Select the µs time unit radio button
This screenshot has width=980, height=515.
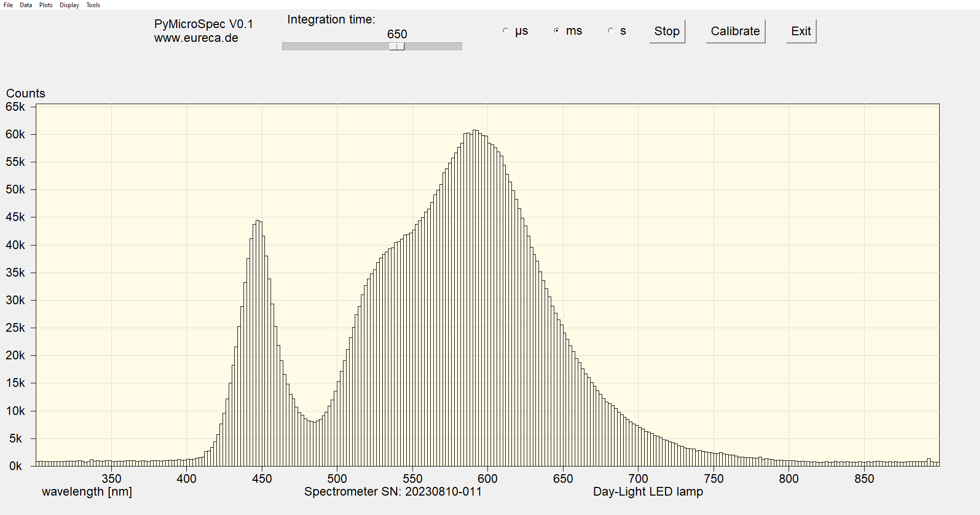pyautogui.click(x=505, y=31)
